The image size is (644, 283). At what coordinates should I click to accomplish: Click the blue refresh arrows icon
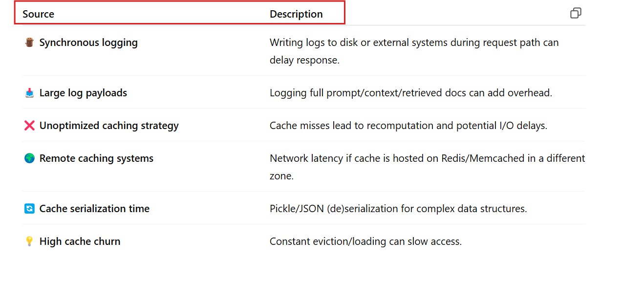(29, 209)
